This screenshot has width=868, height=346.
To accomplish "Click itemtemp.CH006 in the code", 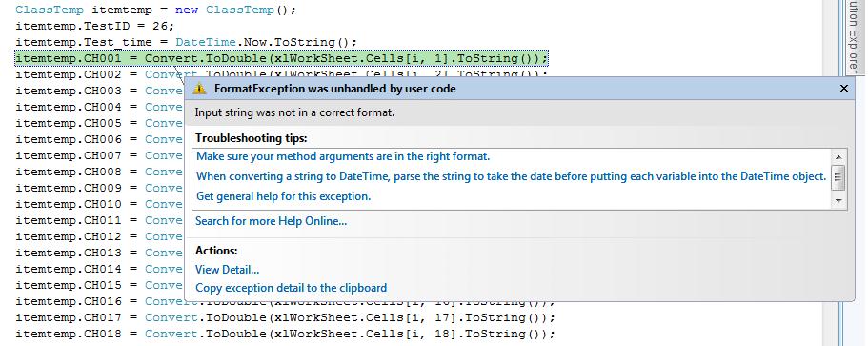I will 68,139.
